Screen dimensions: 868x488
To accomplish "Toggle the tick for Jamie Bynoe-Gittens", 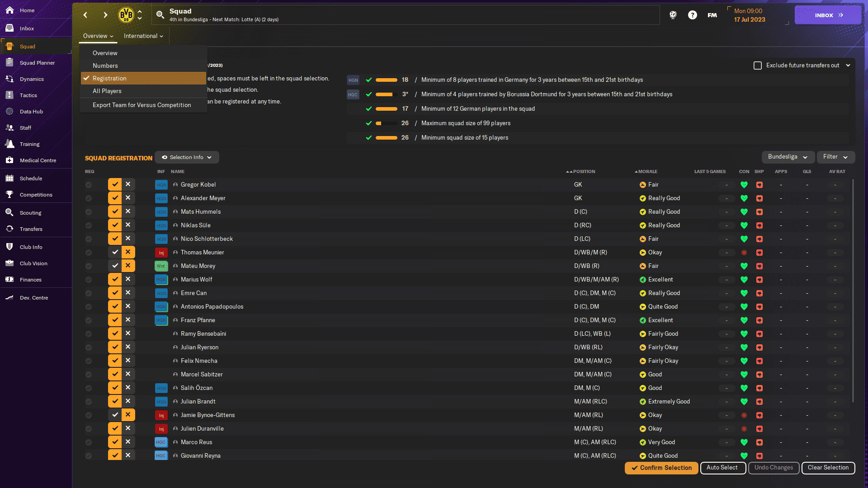I will tap(115, 415).
